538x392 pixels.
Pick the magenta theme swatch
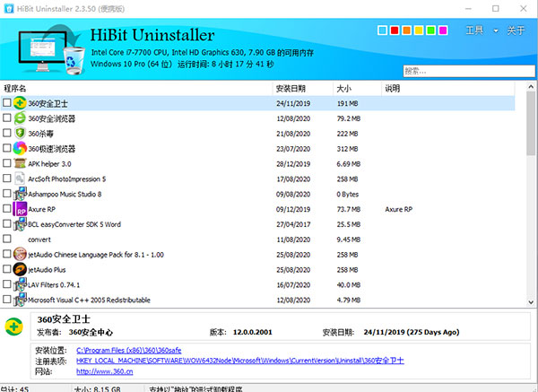(443, 30)
